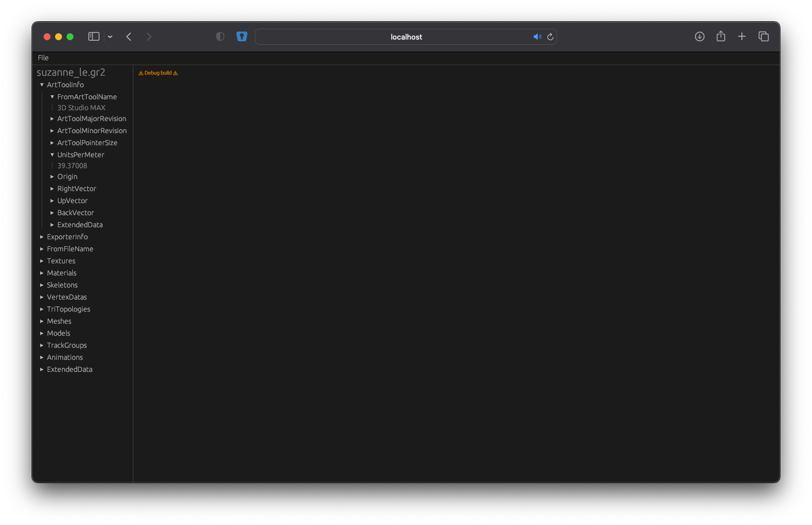Zoom the Safari window to fullscreen
Viewport: 812px width, 525px height.
70,37
